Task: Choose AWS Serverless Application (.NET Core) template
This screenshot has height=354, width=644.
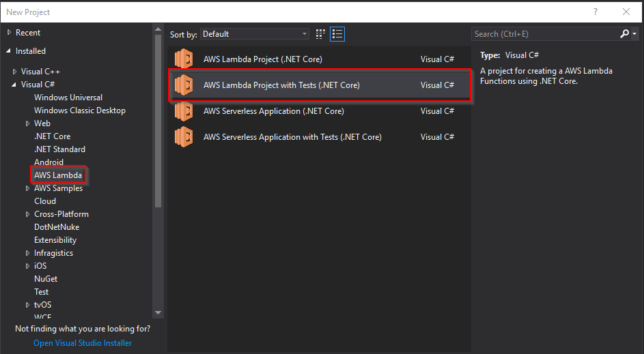Action: coord(320,111)
